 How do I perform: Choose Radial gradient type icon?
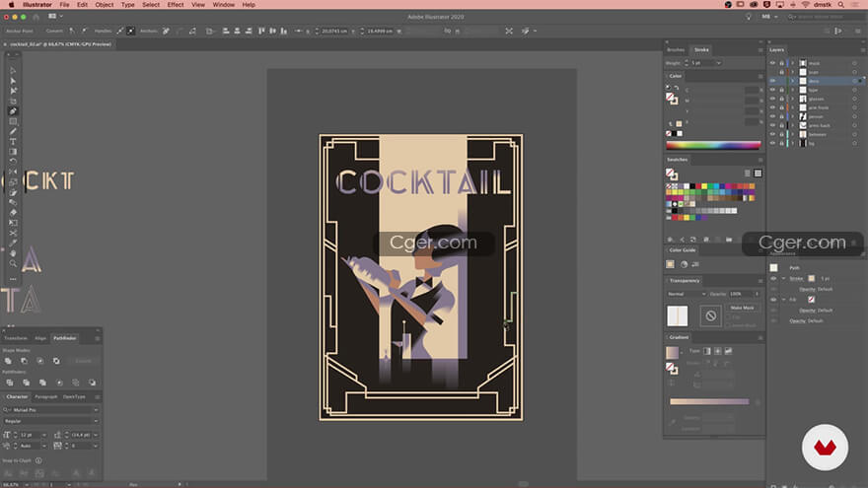point(717,351)
